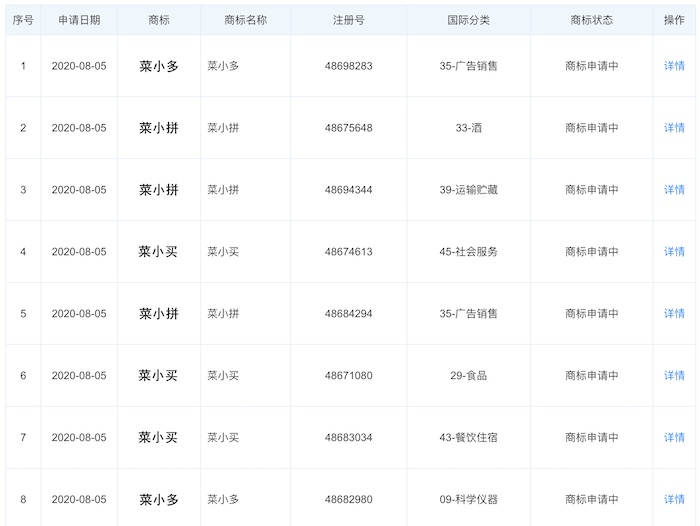Click 详情 in row with 39-运输贮藏
The width and height of the screenshot is (700, 526).
click(x=674, y=190)
